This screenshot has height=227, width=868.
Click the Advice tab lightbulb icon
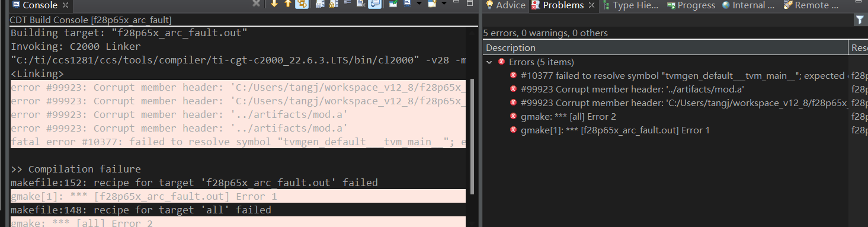[x=489, y=5]
